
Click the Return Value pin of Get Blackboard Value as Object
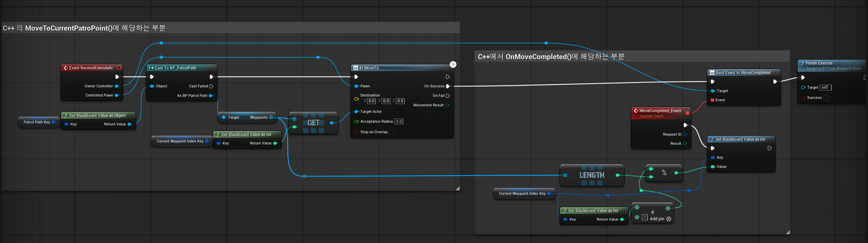pos(130,124)
